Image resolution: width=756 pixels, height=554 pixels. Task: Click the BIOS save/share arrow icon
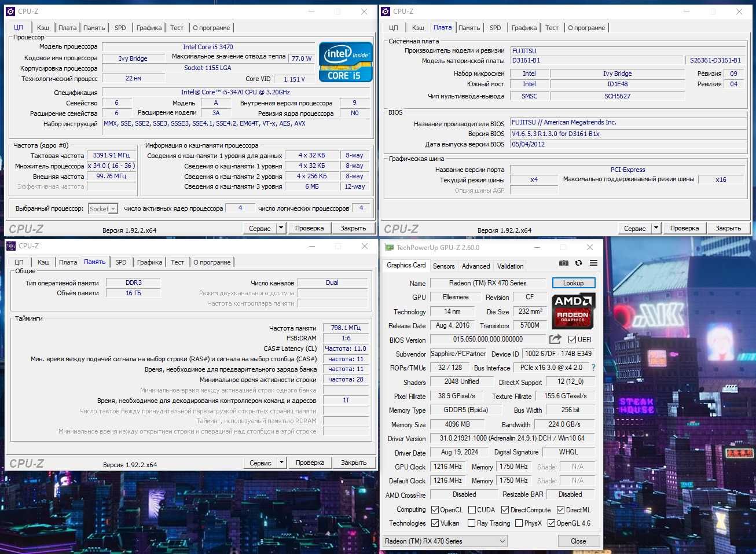point(555,339)
